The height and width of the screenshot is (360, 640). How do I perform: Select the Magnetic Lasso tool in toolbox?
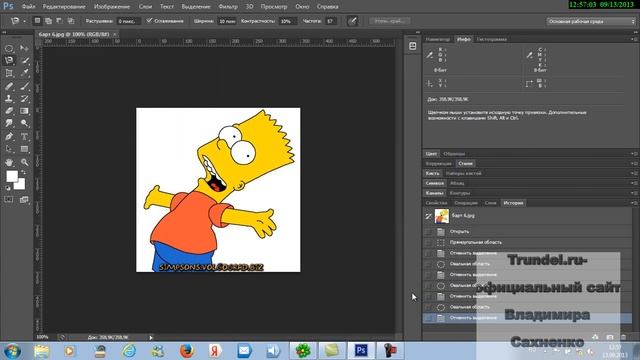9,61
